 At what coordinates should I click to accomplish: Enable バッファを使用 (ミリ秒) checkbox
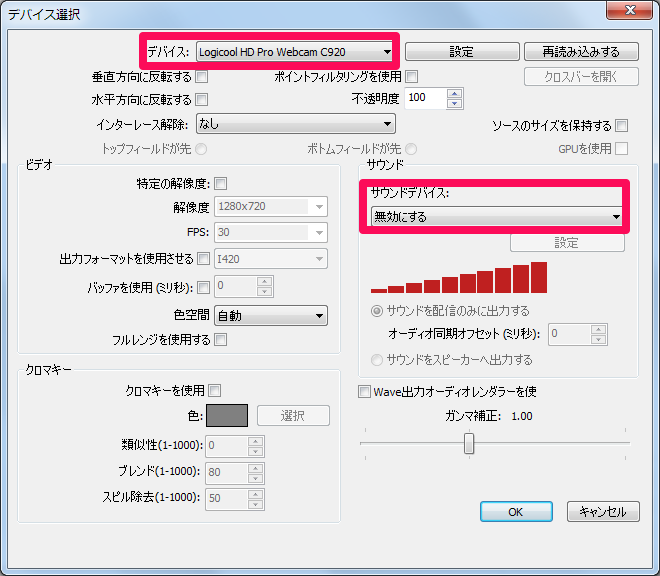[204, 288]
